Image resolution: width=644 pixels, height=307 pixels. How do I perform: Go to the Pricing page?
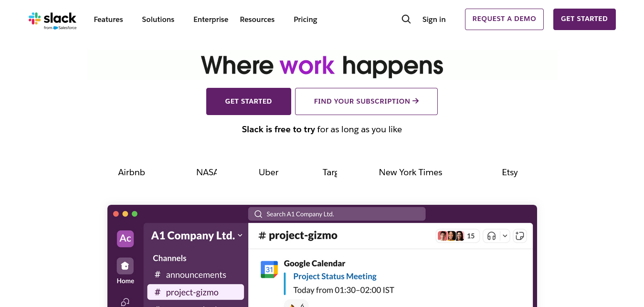tap(306, 20)
